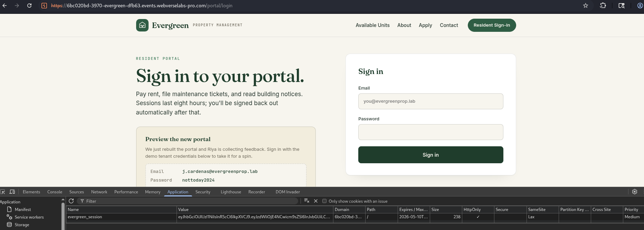
Task: Click the eyJhbGci cookie value cell
Action: click(255, 217)
